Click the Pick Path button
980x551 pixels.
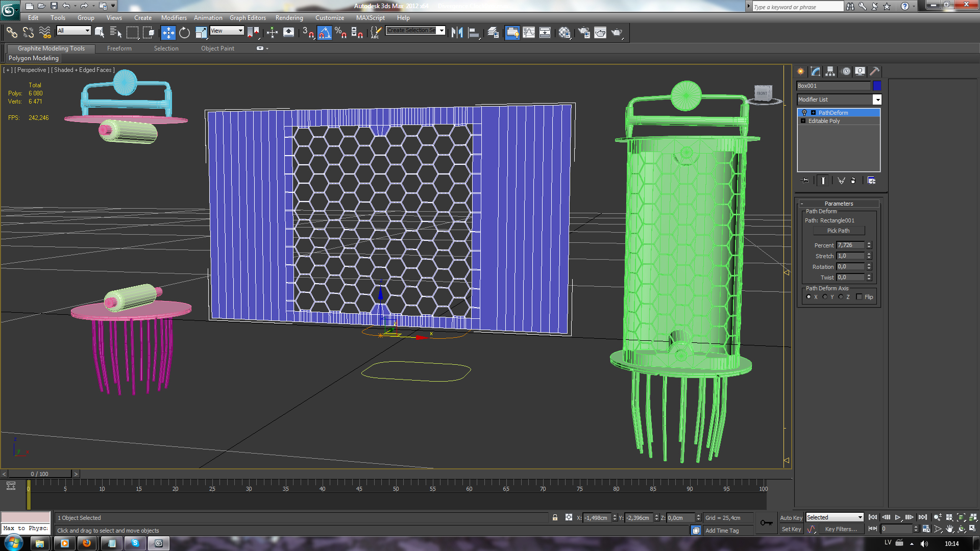(838, 231)
